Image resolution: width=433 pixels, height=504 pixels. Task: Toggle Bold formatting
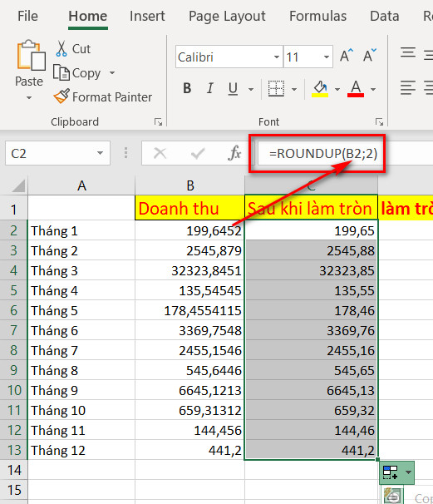(187, 88)
